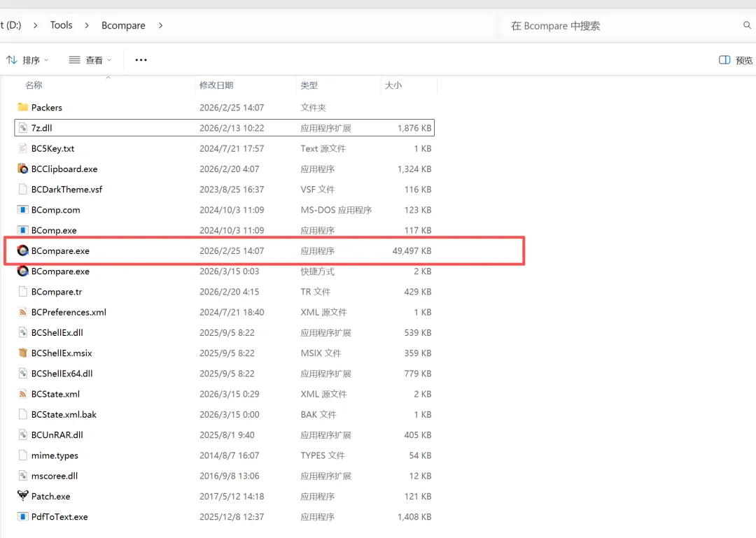Click the BCompare.exe shortcut icon
Screen dimensions: 756x538
tap(22, 271)
